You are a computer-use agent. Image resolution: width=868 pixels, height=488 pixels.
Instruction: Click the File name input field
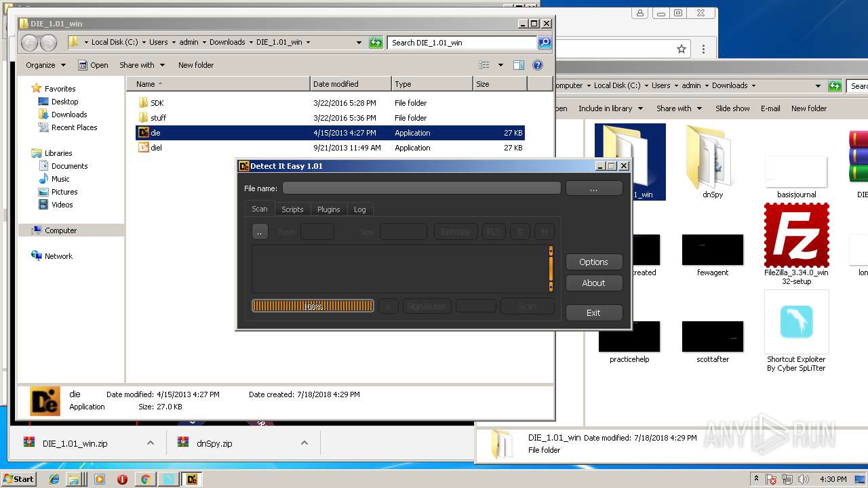tap(422, 188)
